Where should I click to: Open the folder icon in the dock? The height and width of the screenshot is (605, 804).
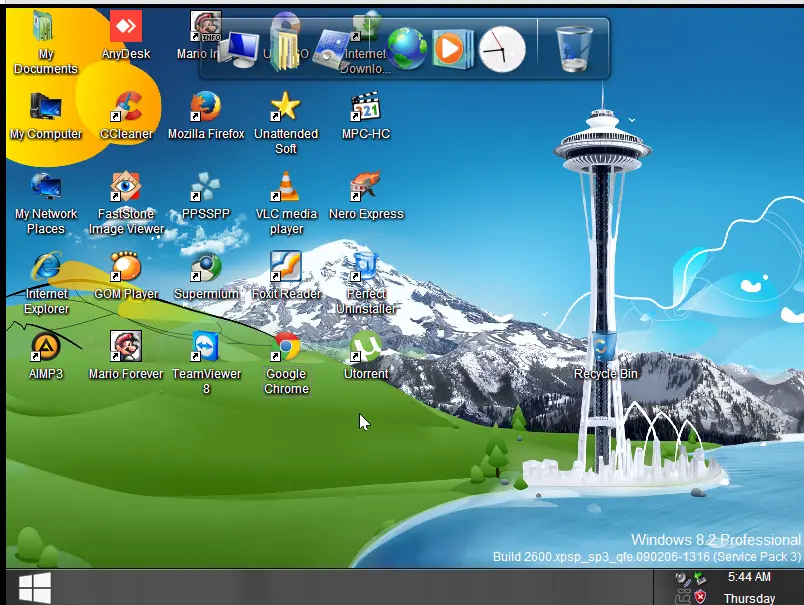285,49
